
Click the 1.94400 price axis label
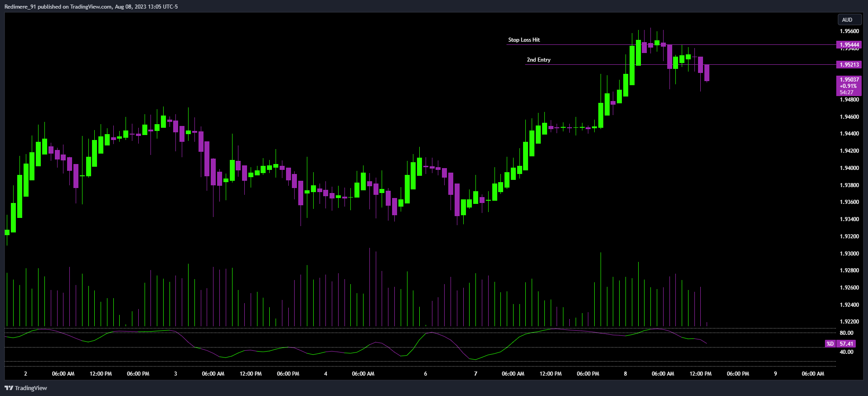click(x=849, y=134)
